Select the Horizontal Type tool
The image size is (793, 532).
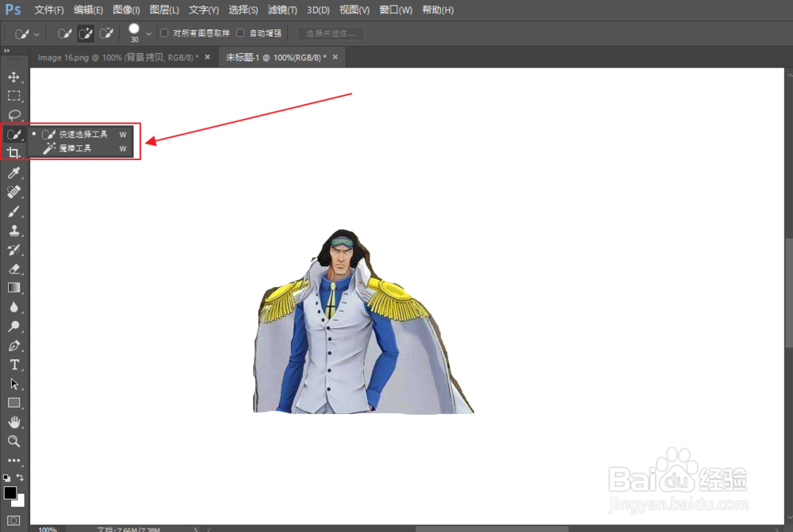[x=13, y=365]
